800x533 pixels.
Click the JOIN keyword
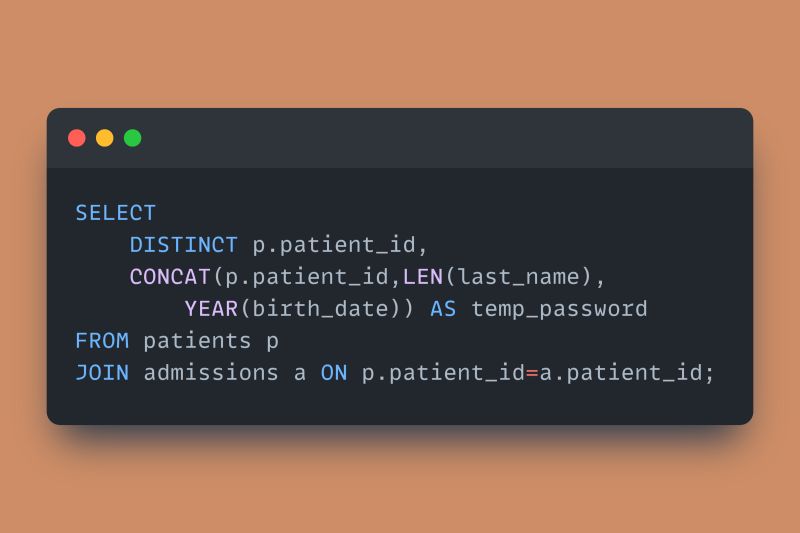[x=102, y=373]
